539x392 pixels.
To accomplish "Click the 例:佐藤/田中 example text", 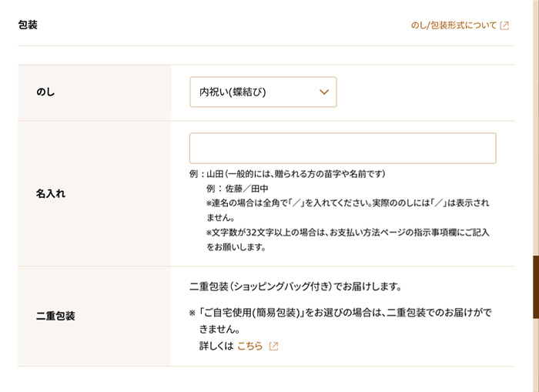I will pyautogui.click(x=237, y=189).
